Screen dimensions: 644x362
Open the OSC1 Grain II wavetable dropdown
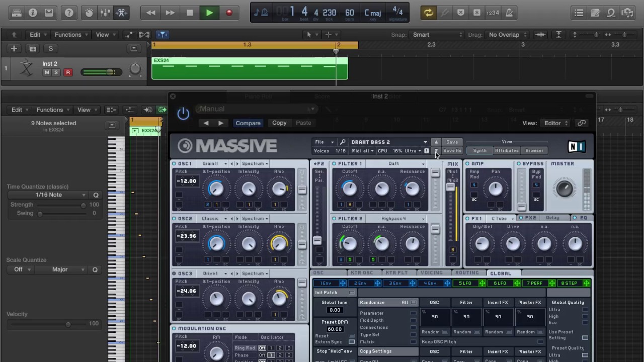214,164
